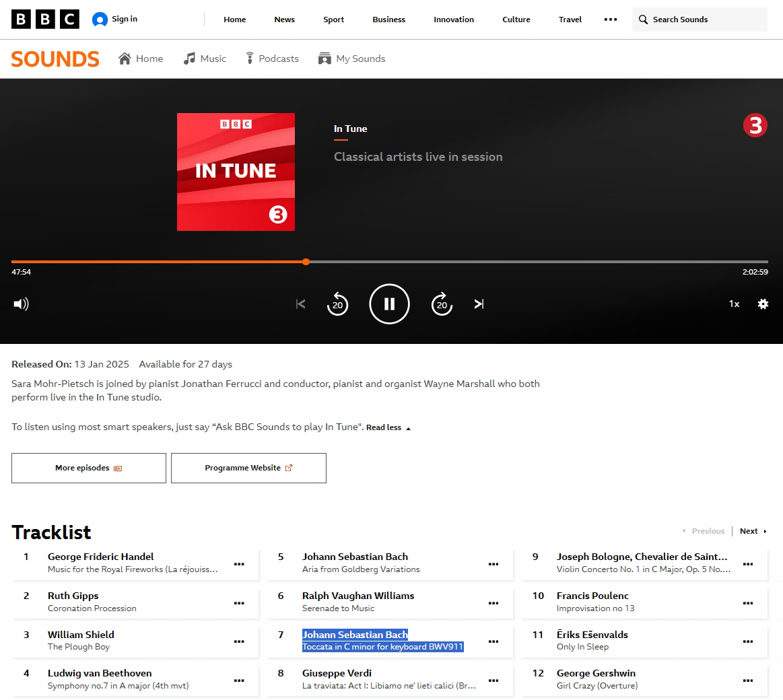Go to Next tracklist page
Screen dimensions: 783x700
[753, 532]
